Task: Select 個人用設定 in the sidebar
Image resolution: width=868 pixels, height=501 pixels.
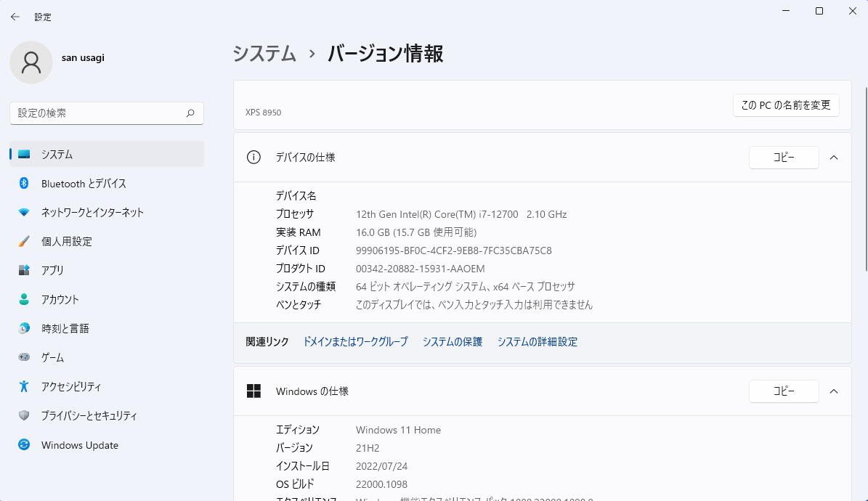Action: pos(107,241)
